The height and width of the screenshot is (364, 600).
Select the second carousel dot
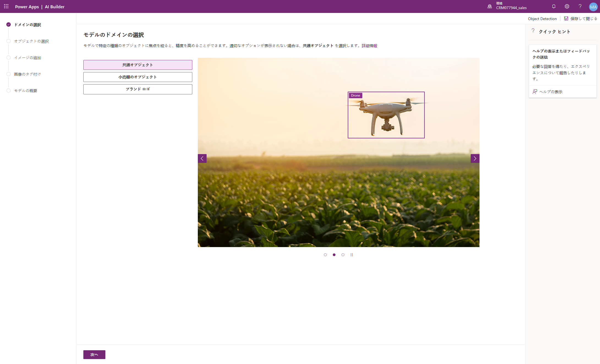tap(334, 255)
